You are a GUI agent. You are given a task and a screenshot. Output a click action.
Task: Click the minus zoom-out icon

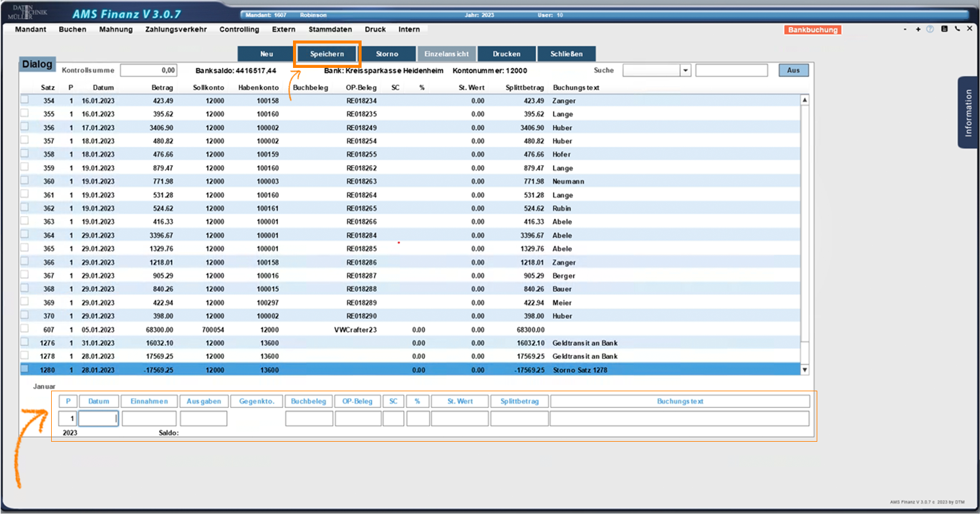tap(905, 29)
